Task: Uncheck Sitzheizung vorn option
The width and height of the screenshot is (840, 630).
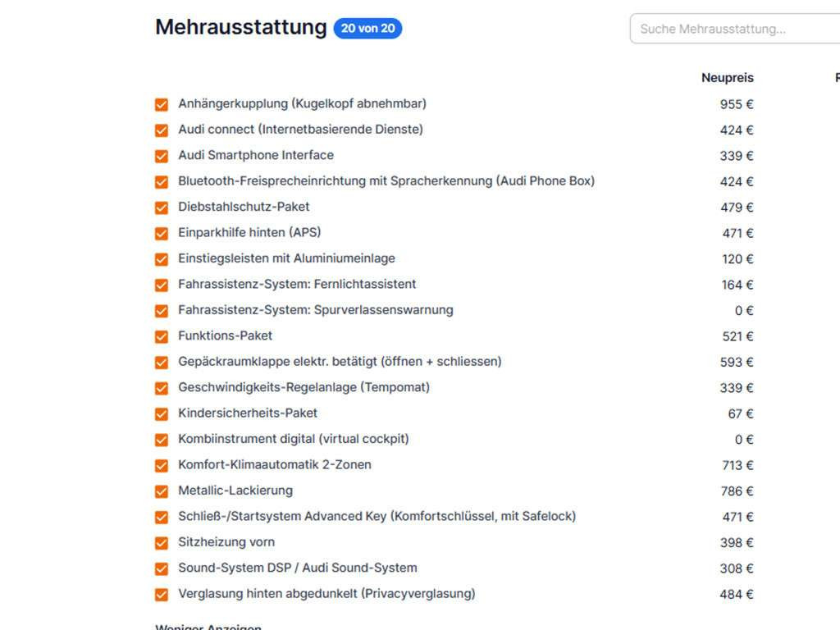Action: point(162,543)
